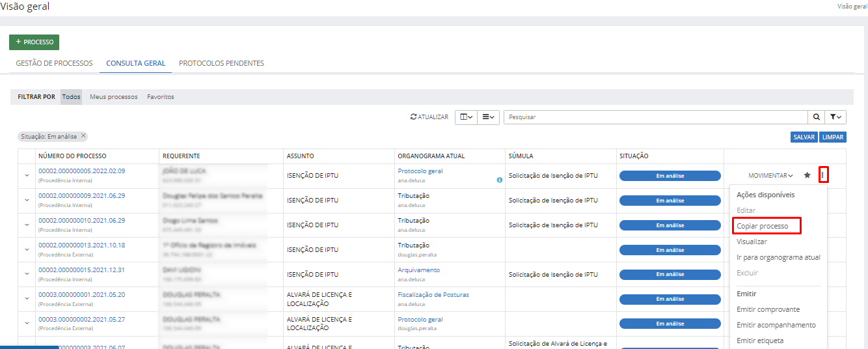This screenshot has height=349, width=868.
Task: Choose 'Copiar processo' from the actions menu
Action: [762, 226]
